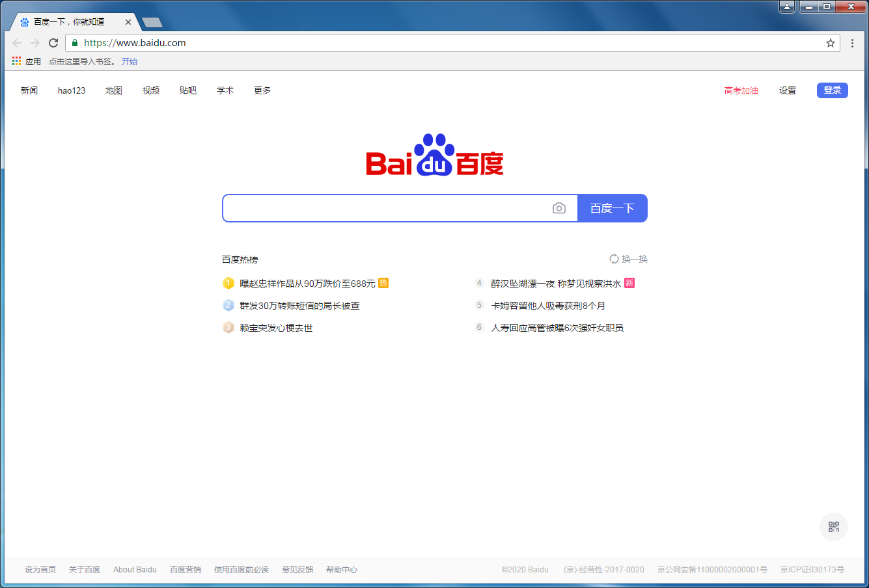
Task: Click the 高考加油 link
Action: [x=741, y=90]
